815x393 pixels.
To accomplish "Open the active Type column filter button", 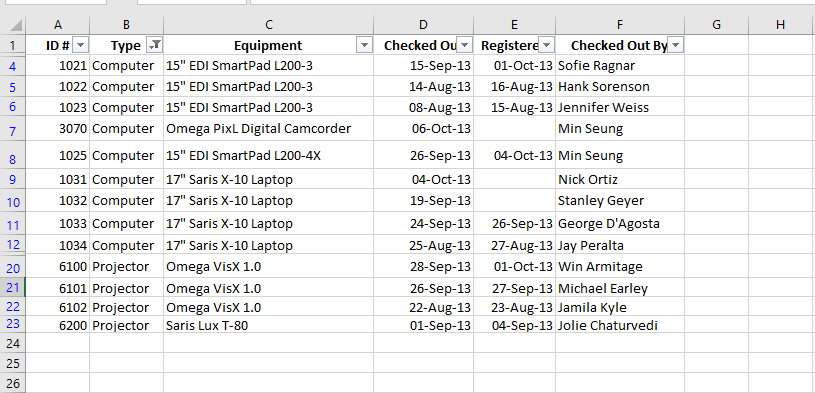I will [154, 46].
